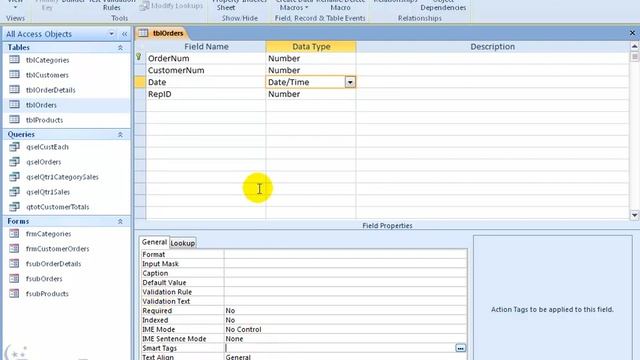The height and width of the screenshot is (360, 640).
Task: Click the frmCategories form icon
Action: pyautogui.click(x=14, y=233)
